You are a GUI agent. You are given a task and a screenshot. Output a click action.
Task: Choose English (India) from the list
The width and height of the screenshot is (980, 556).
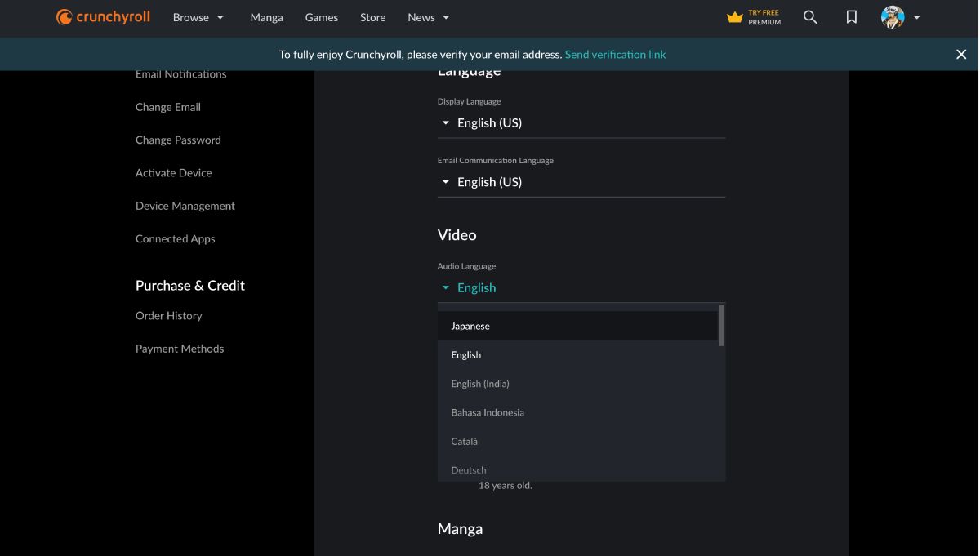coord(480,384)
